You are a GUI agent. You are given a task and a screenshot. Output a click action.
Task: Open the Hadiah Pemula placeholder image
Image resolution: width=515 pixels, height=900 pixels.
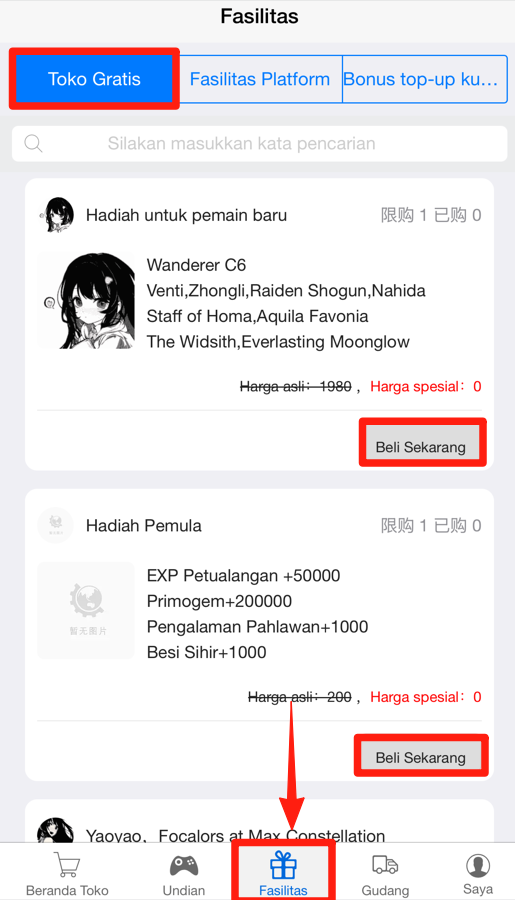coord(87,610)
